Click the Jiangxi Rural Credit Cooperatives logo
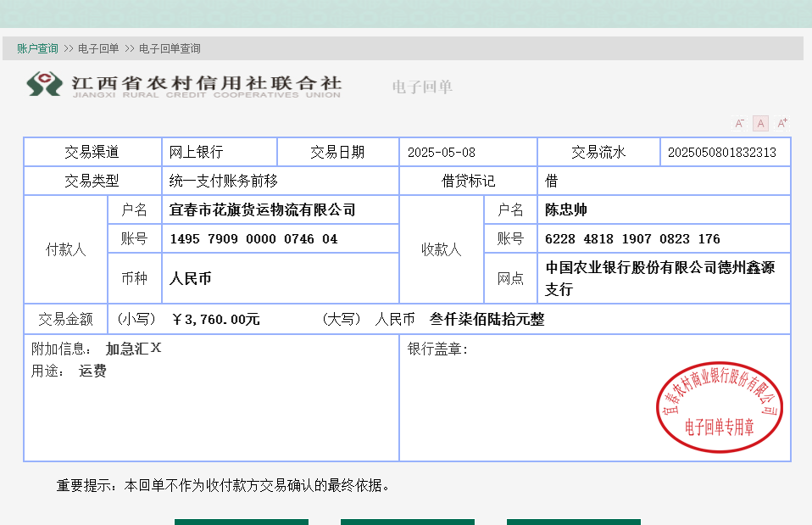Image resolution: width=812 pixels, height=525 pixels. pos(184,85)
